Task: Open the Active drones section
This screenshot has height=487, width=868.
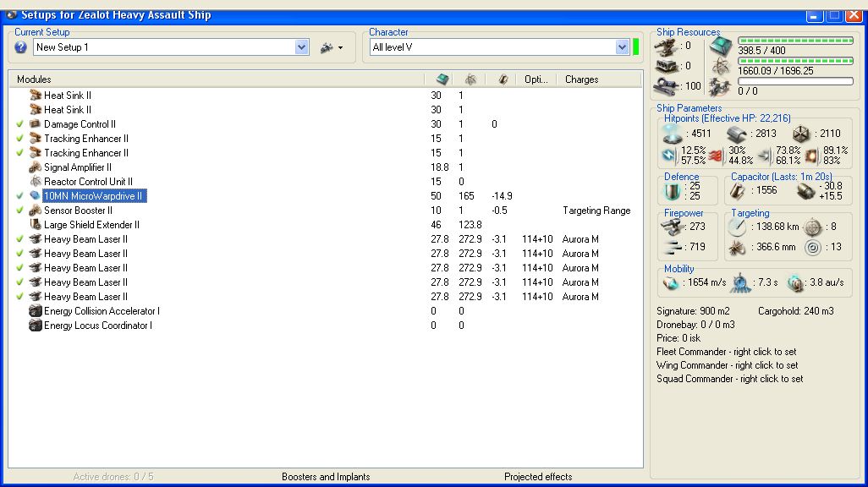Action: click(x=113, y=477)
